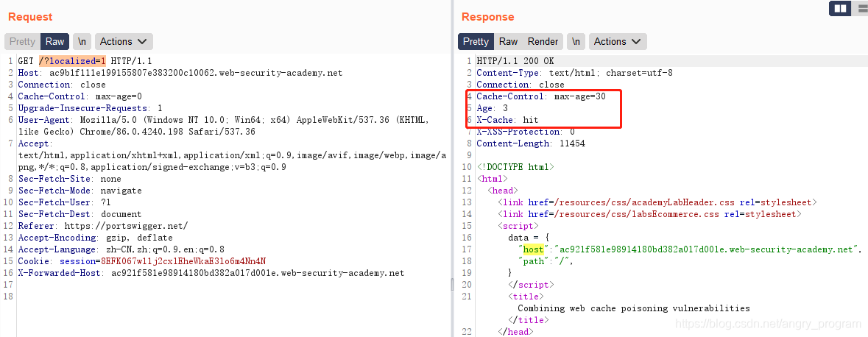The height and width of the screenshot is (337, 868).
Task: Select the side-by-side layout icon
Action: [840, 9]
